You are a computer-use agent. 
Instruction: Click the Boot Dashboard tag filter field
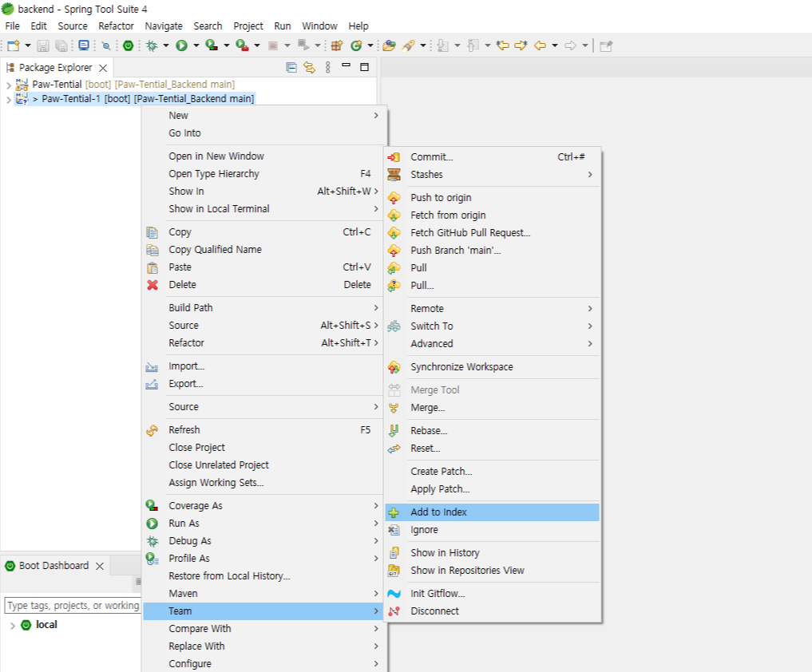coord(73,605)
